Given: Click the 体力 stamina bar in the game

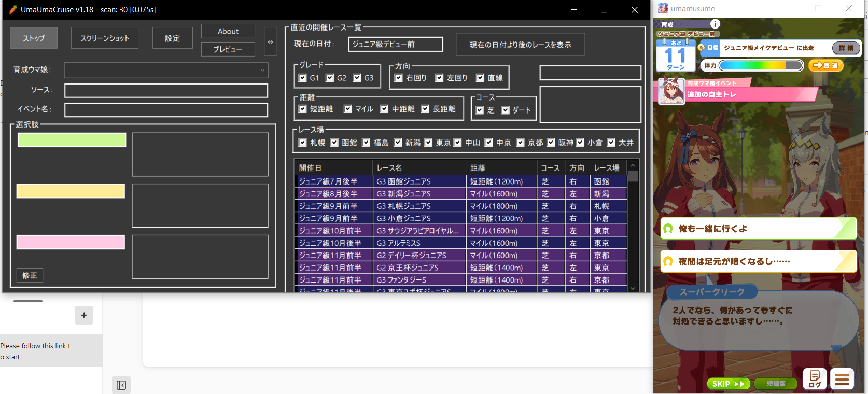Looking at the screenshot, I should [x=761, y=65].
